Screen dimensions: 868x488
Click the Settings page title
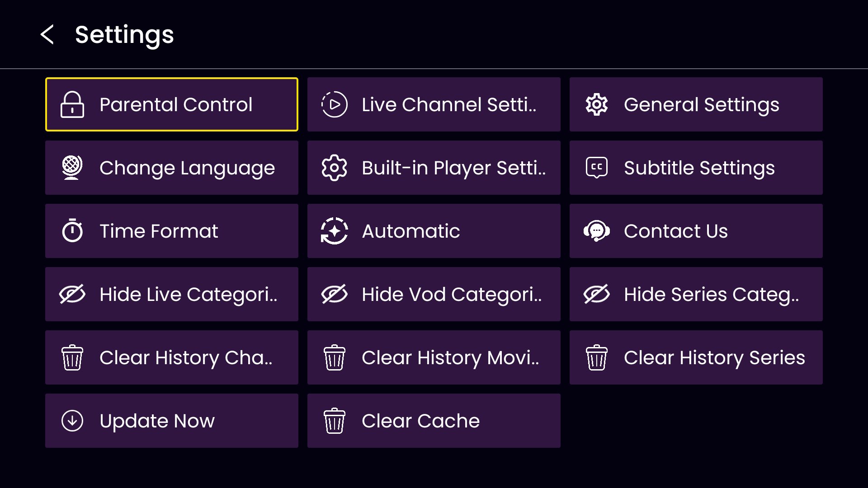pyautogui.click(x=124, y=35)
